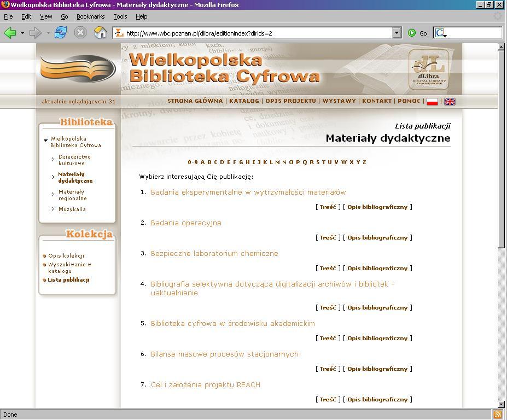Viewport: 507px width, 420px height.
Task: Open the WYSTAWY link
Action: pyautogui.click(x=339, y=101)
